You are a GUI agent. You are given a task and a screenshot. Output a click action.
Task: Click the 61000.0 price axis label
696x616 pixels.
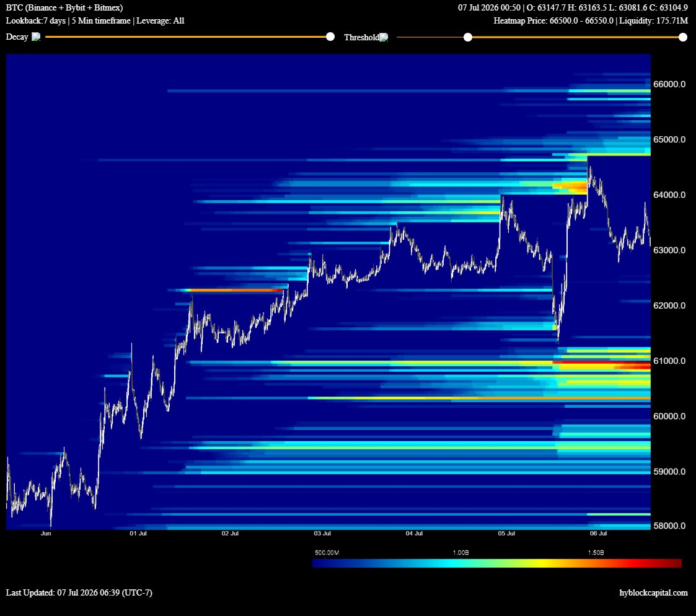(669, 361)
